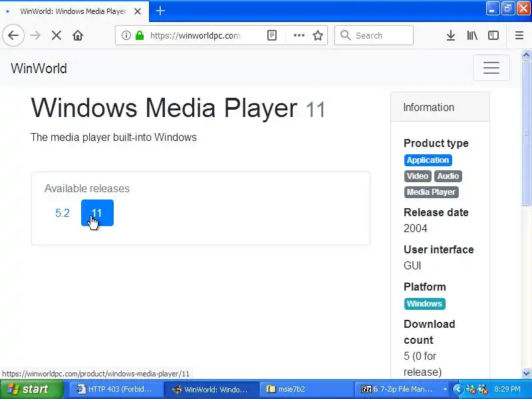
Task: Open a new browser tab
Action: [160, 11]
